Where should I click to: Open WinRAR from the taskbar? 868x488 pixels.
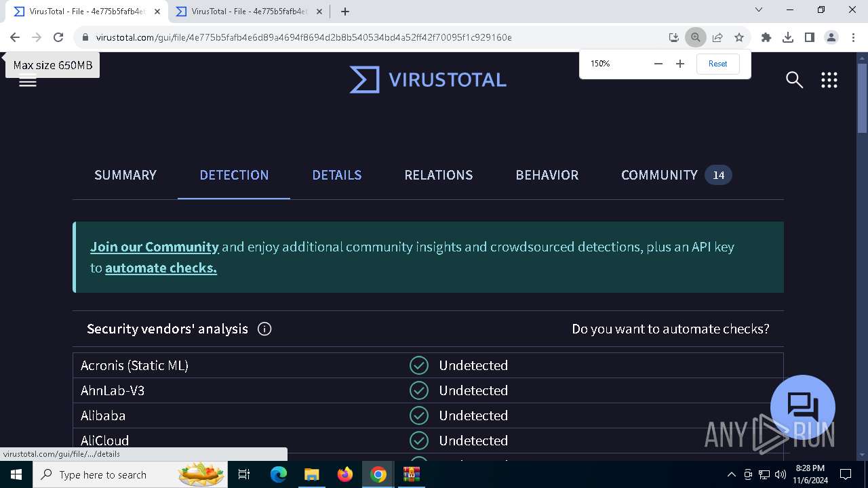coord(412,474)
